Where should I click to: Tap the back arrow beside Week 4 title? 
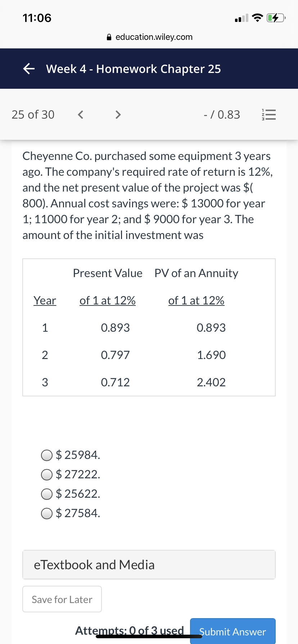[x=29, y=69]
